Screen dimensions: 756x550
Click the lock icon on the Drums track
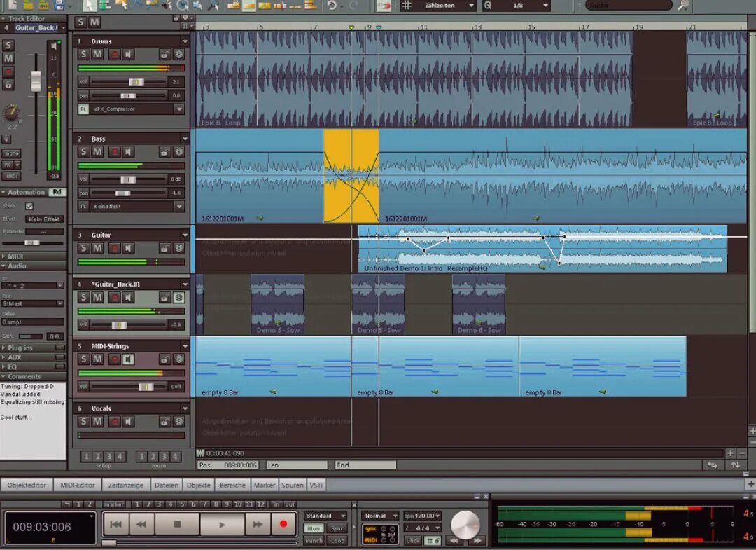pyautogui.click(x=164, y=55)
